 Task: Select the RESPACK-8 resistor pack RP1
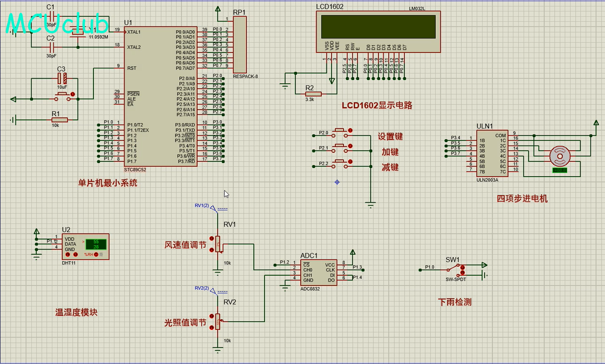[239, 45]
